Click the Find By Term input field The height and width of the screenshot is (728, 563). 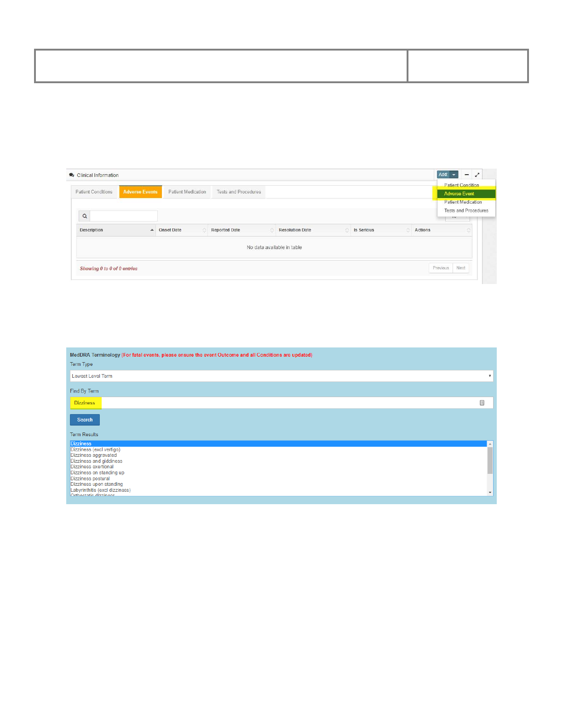pyautogui.click(x=281, y=403)
